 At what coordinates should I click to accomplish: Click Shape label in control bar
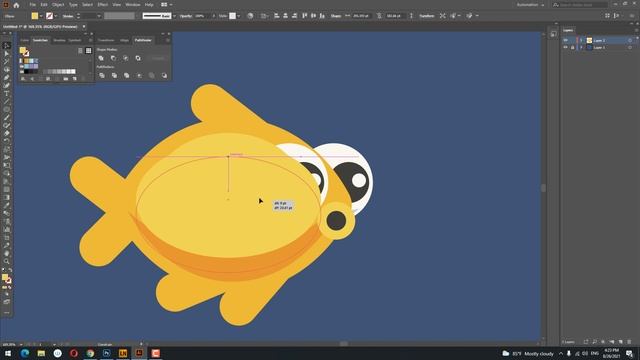pyautogui.click(x=336, y=16)
